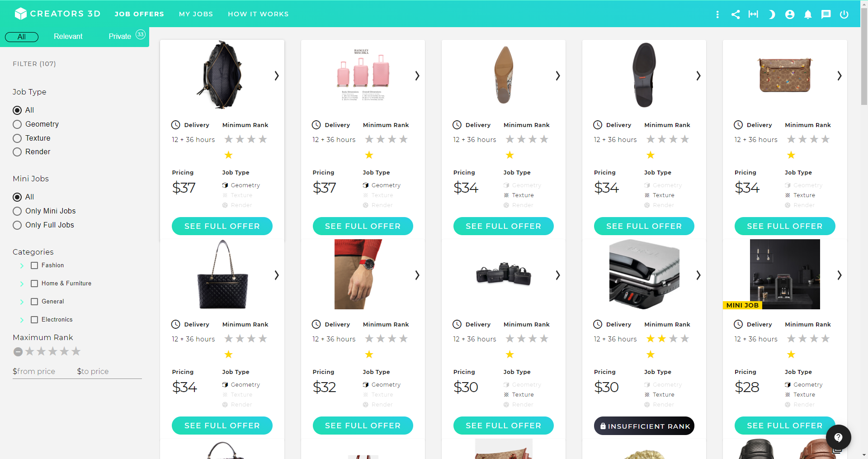Set maximum rank to third star
This screenshot has width=868, height=459.
[53, 351]
